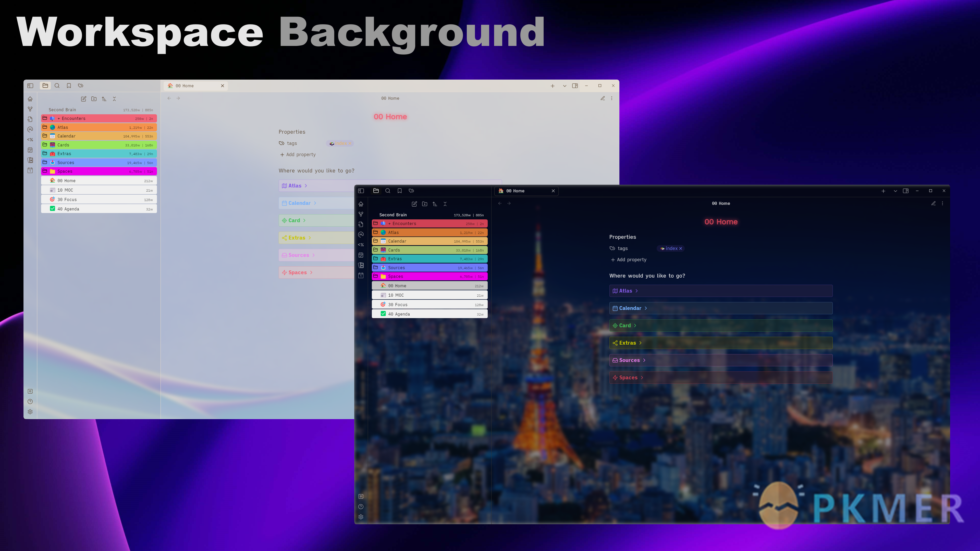Screen dimensions: 980x551
Task: Open Atlas link in light window
Action: (x=295, y=185)
